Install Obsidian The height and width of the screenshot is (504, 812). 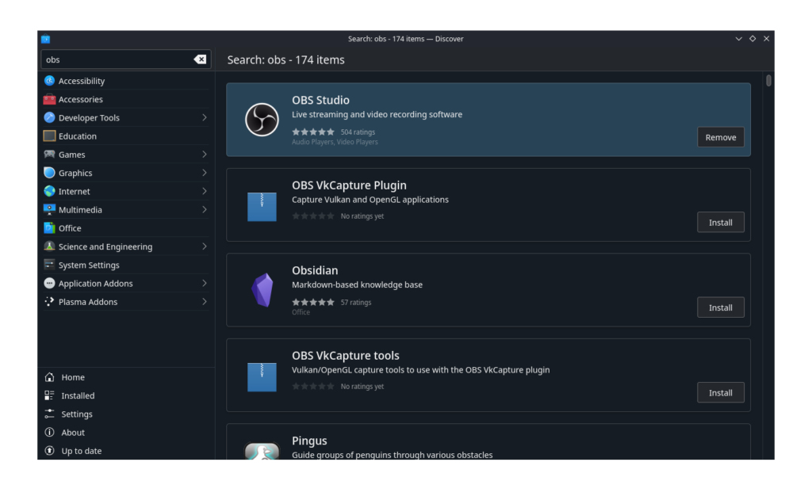point(720,307)
